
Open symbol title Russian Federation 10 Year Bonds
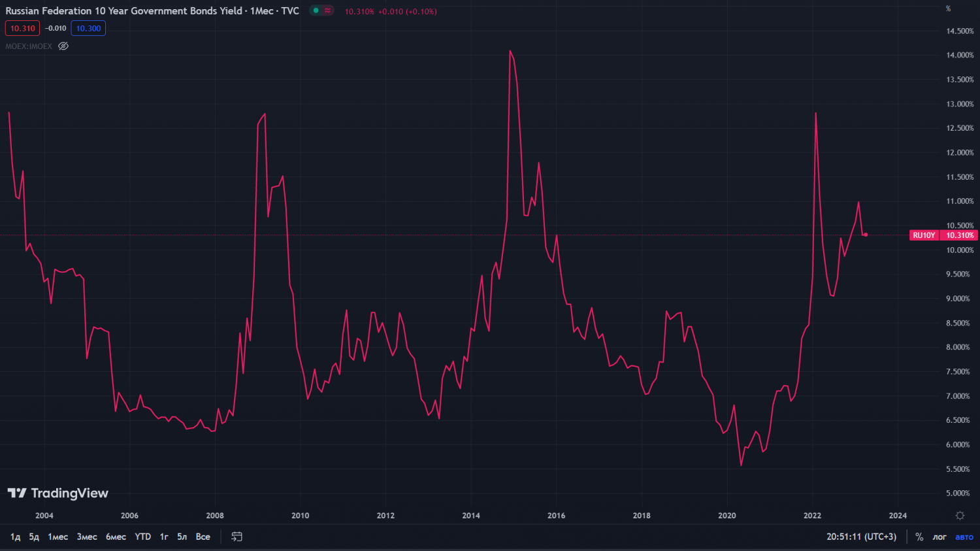(152, 11)
